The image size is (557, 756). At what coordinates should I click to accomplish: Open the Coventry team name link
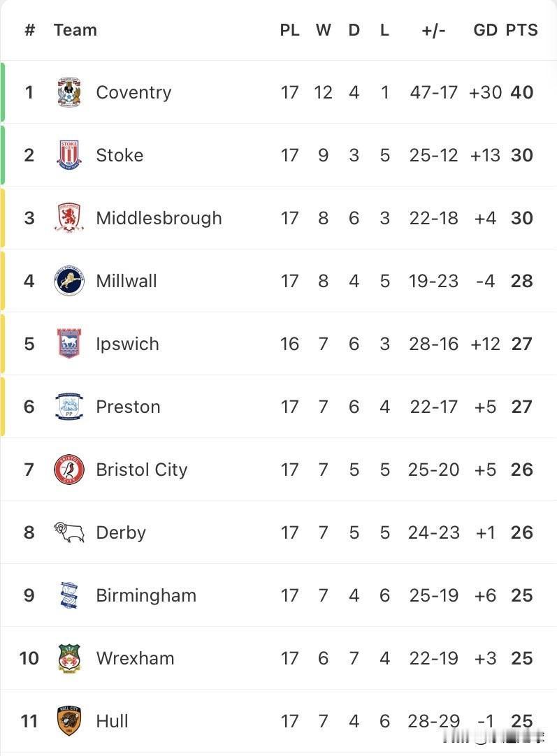(x=133, y=92)
